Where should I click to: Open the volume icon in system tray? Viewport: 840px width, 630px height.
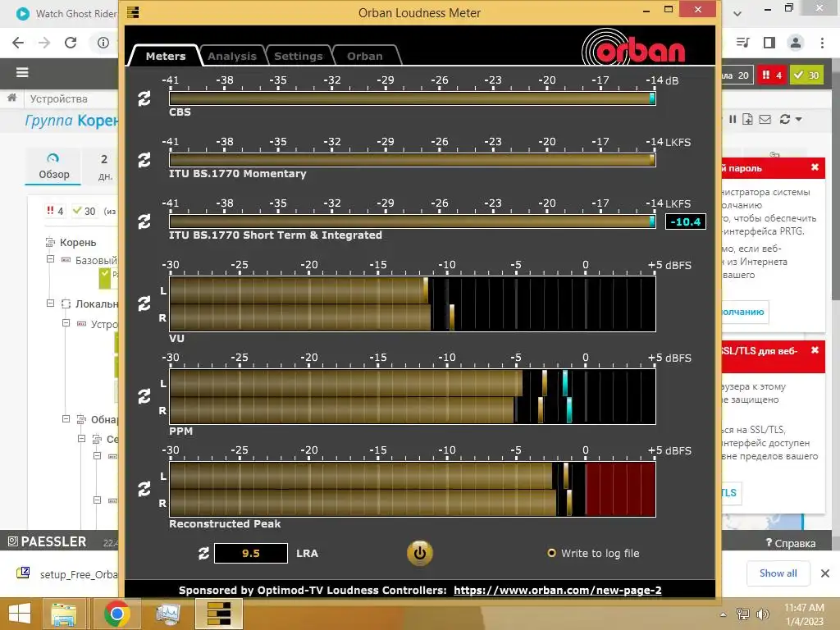coord(762,614)
